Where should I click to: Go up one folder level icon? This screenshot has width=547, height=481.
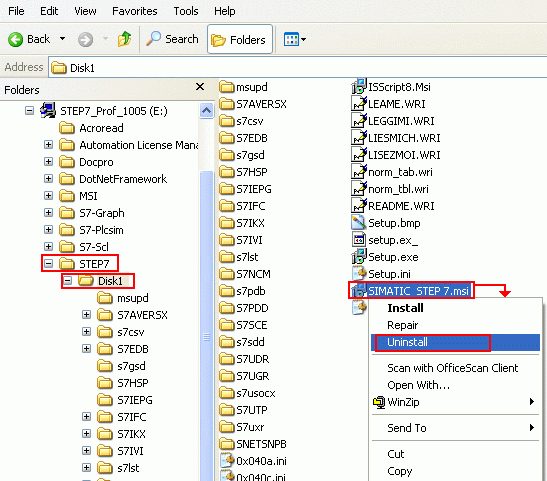click(125, 39)
